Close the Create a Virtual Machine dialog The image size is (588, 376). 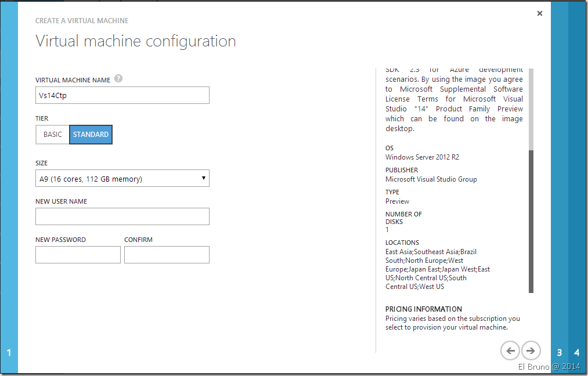(539, 13)
